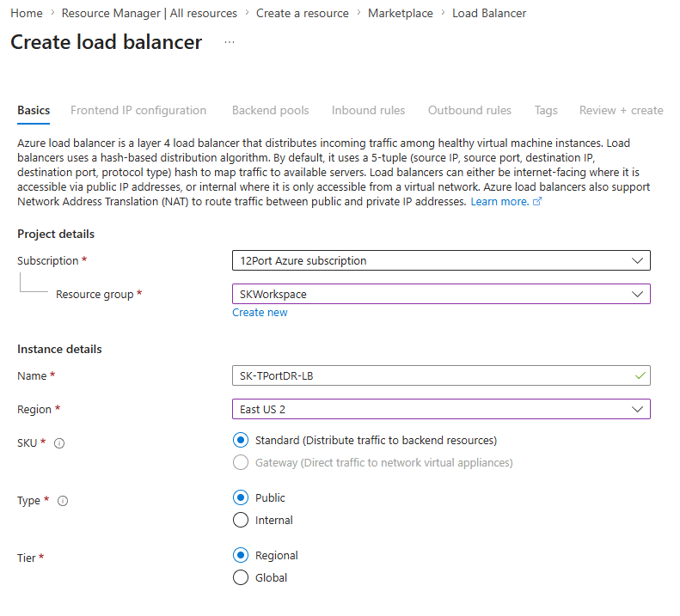
Task: Select the Global tier radio button
Action: pyautogui.click(x=241, y=577)
